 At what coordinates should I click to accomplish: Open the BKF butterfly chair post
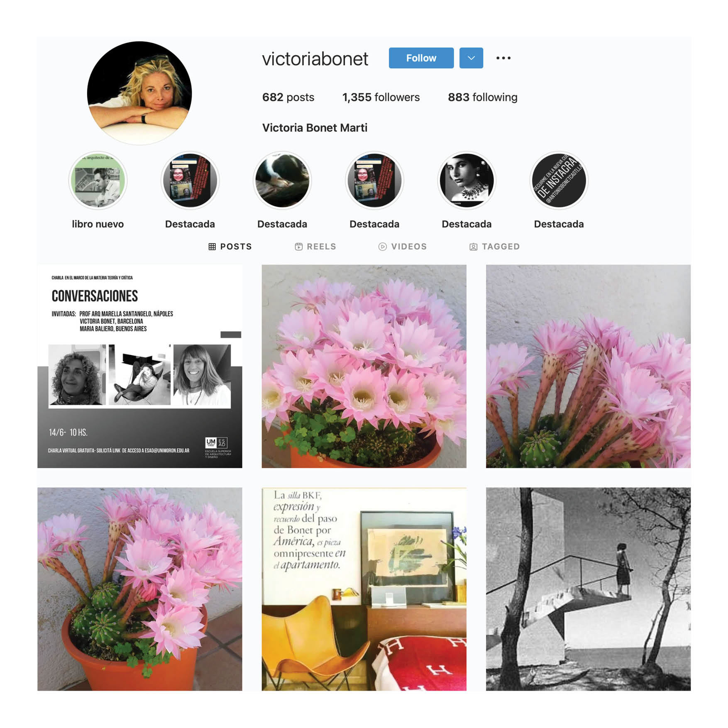tap(364, 589)
